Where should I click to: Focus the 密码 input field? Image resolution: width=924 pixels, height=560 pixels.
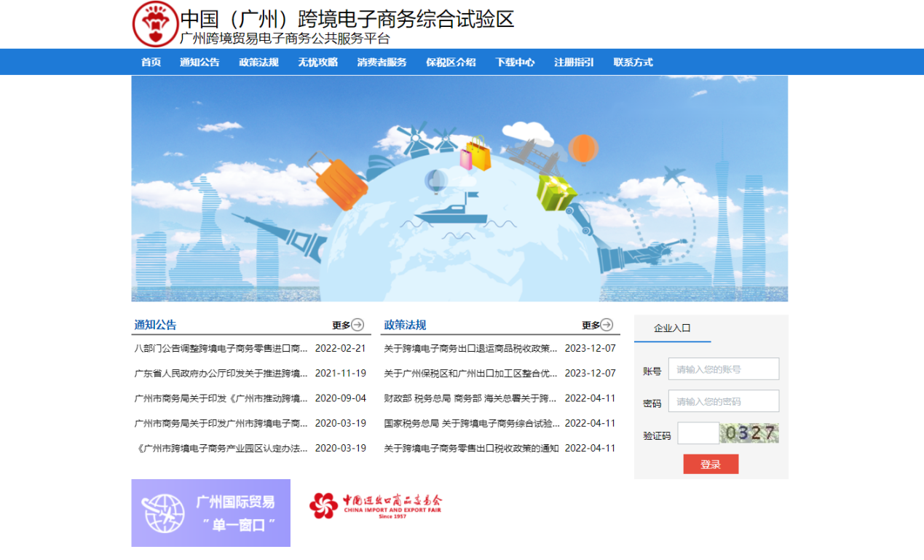723,401
